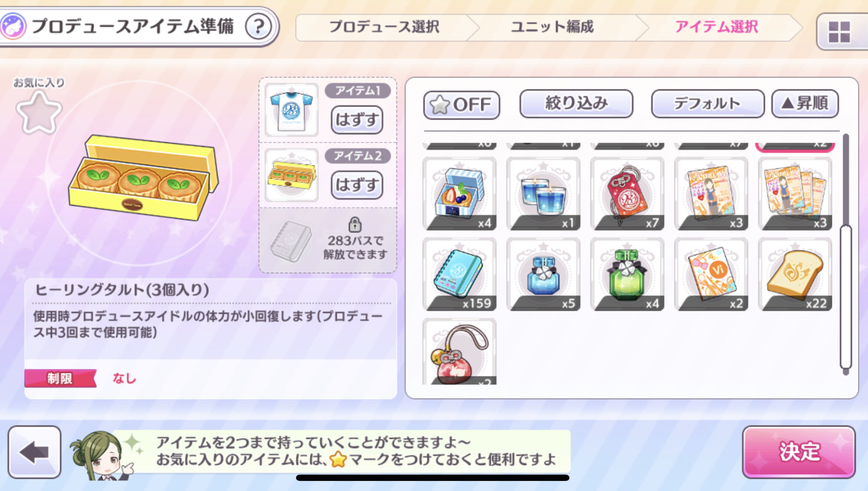This screenshot has height=491, width=868.
Task: Confirm selection with 決定 button
Action: click(799, 452)
